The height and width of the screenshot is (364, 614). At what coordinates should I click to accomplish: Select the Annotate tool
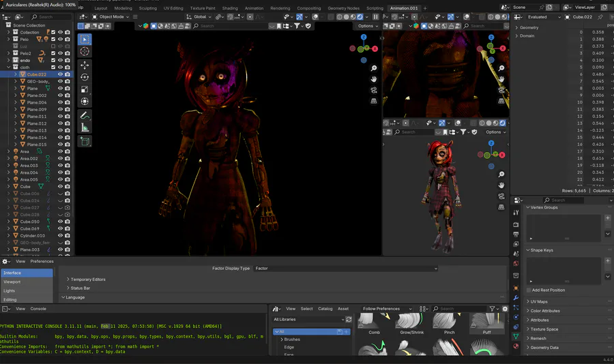pos(85,115)
